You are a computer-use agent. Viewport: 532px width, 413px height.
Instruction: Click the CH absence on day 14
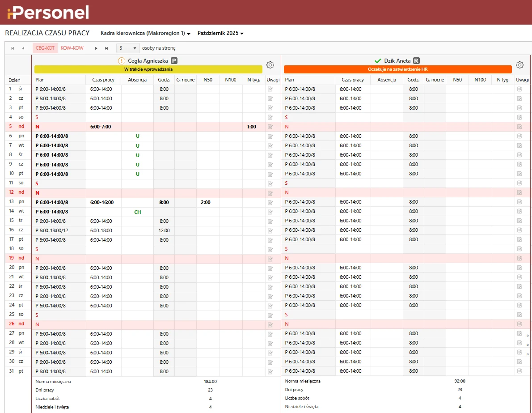[x=137, y=212]
